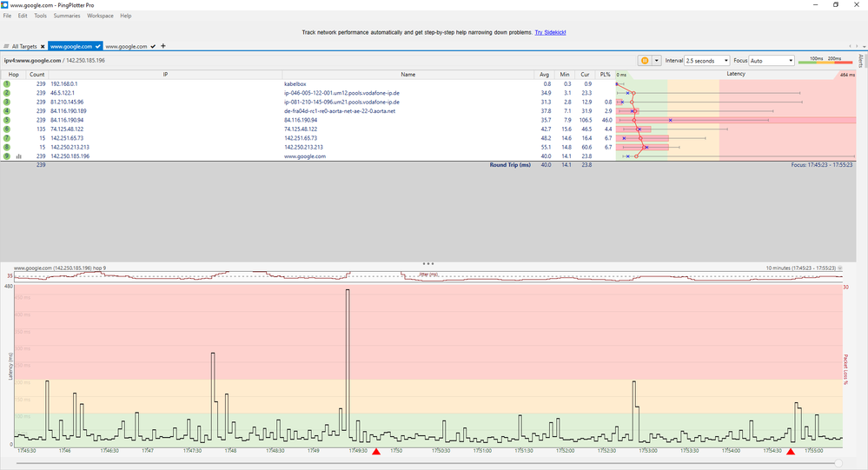This screenshot has width=868, height=470.
Task: Expand the timeline graph 10 minutes dropdown arrow
Action: coord(840,268)
